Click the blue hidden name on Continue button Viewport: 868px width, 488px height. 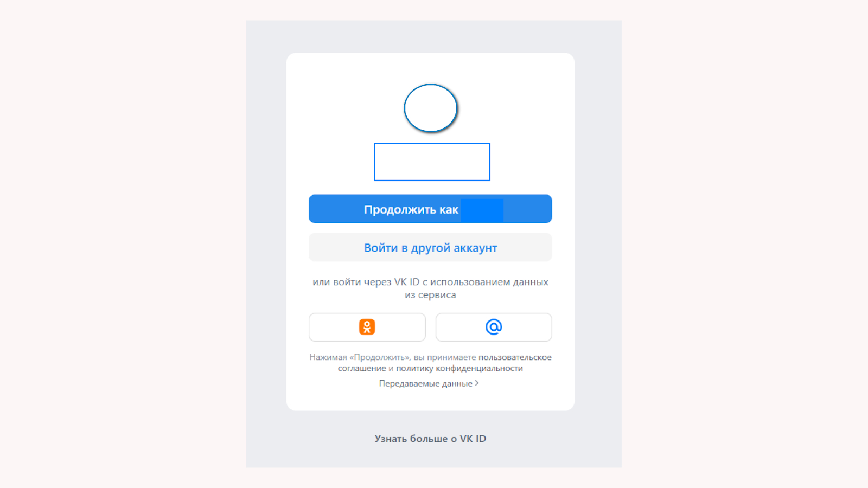click(482, 210)
